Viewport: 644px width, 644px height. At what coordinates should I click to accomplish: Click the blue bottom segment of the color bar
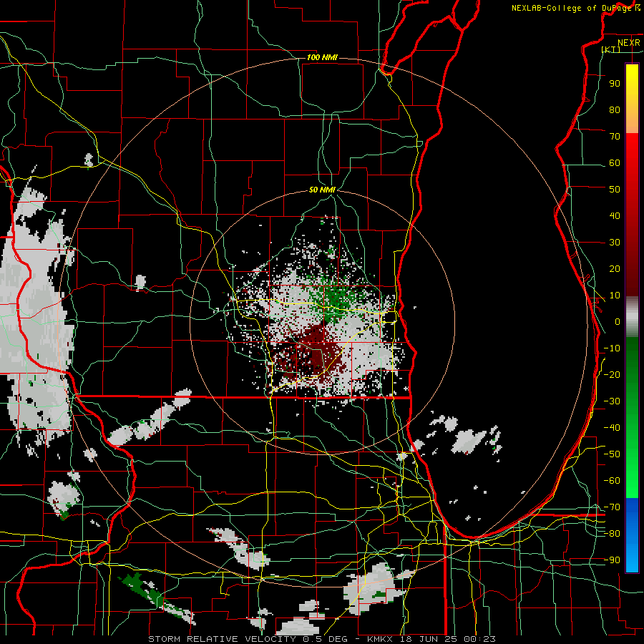pyautogui.click(x=632, y=535)
